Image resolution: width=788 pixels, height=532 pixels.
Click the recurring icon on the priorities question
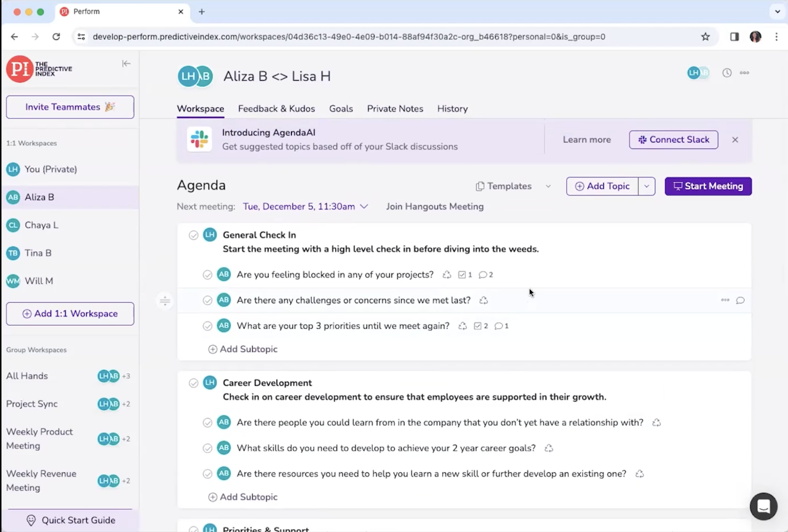462,326
